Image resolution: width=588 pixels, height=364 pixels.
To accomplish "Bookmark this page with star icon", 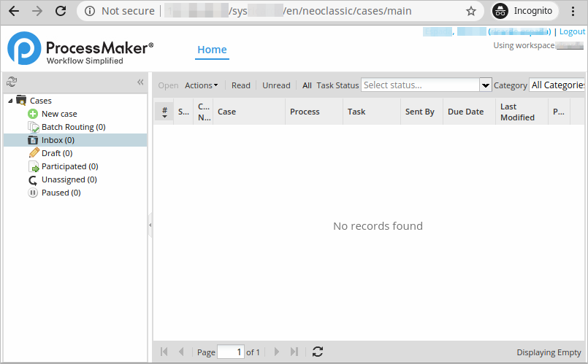I will coord(471,11).
